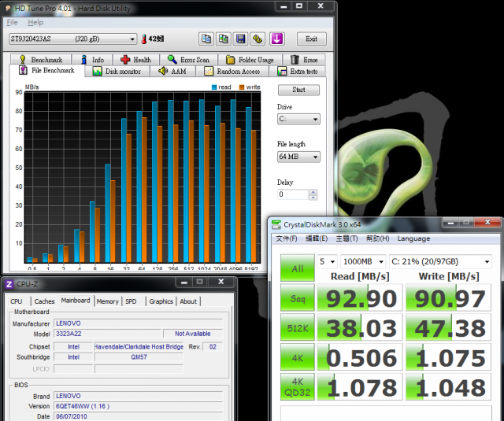Switch to the Health tab
Screen dimensions: 504x421
tap(136, 60)
